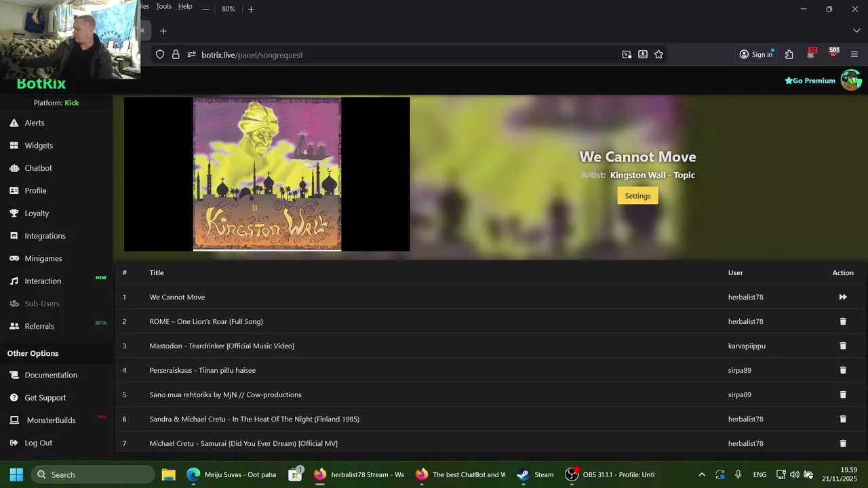Viewport: 868px width, 488px height.
Task: Open the user avatar menu
Action: (x=851, y=80)
